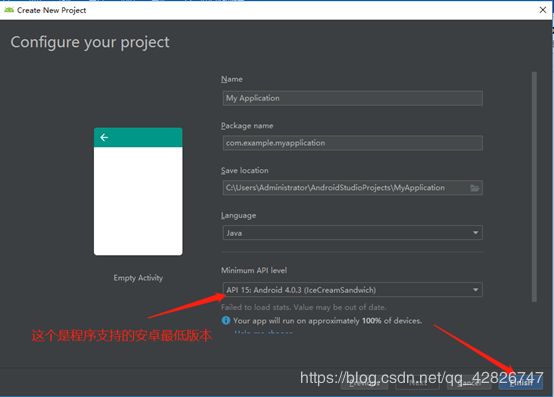Image resolution: width=554 pixels, height=397 pixels.
Task: Click the 'Empty Activity' caption text
Action: (138, 278)
